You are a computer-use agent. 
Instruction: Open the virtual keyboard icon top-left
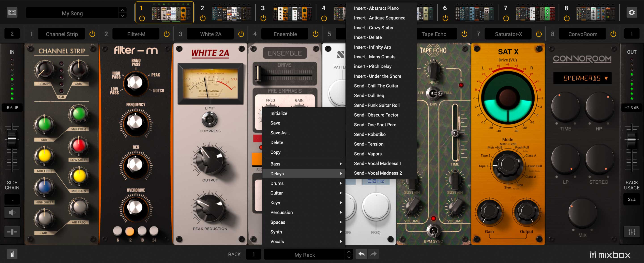coord(12,12)
